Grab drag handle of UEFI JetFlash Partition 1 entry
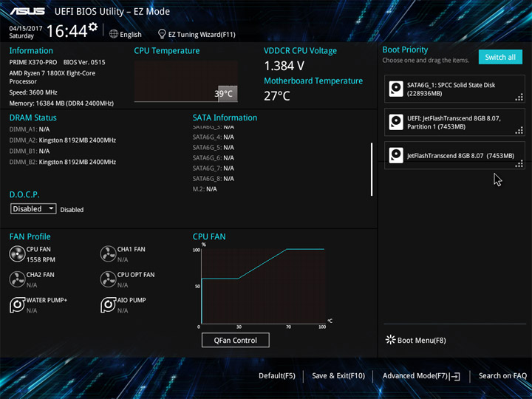The width and height of the screenshot is (532, 399). click(x=519, y=131)
